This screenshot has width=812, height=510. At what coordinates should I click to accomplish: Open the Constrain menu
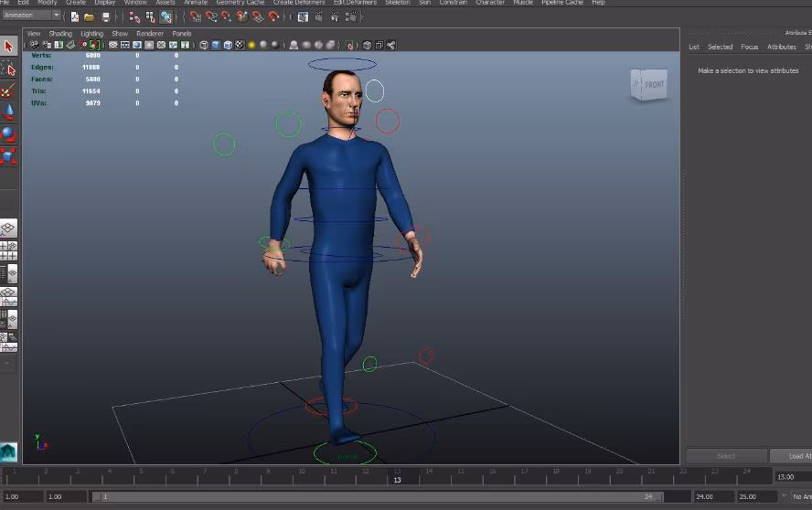[x=453, y=3]
